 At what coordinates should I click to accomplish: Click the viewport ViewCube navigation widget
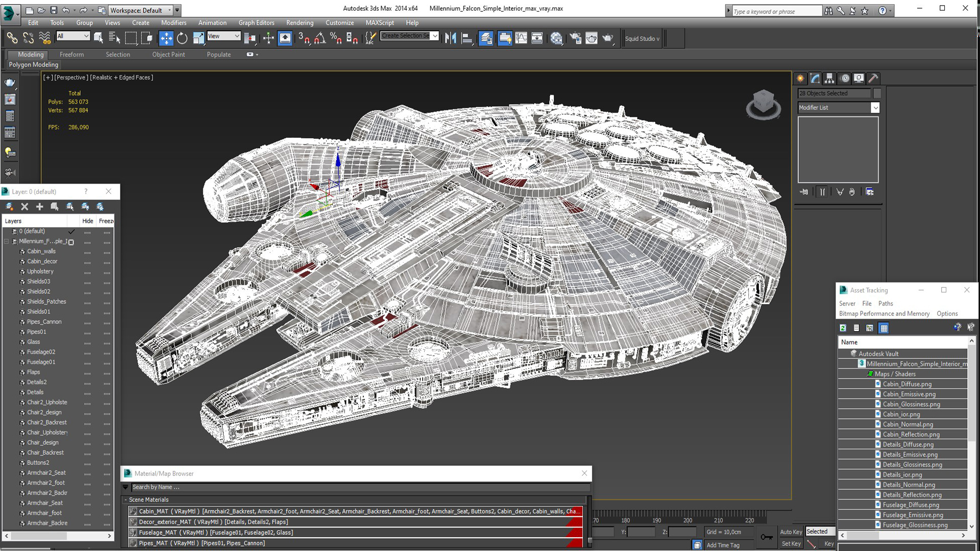(x=763, y=105)
